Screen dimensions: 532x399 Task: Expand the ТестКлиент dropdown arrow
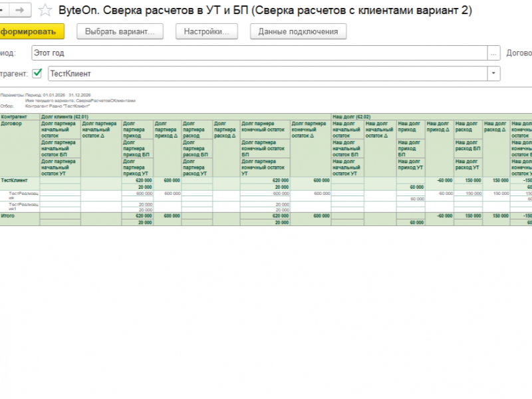point(493,74)
